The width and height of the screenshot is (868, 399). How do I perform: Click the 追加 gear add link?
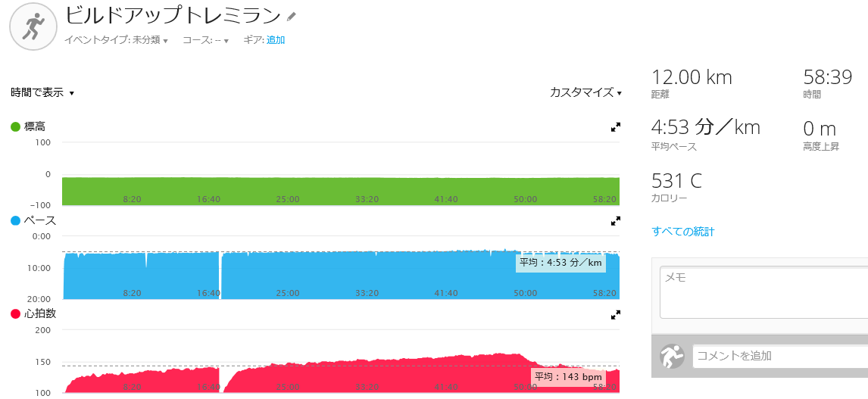click(x=276, y=40)
